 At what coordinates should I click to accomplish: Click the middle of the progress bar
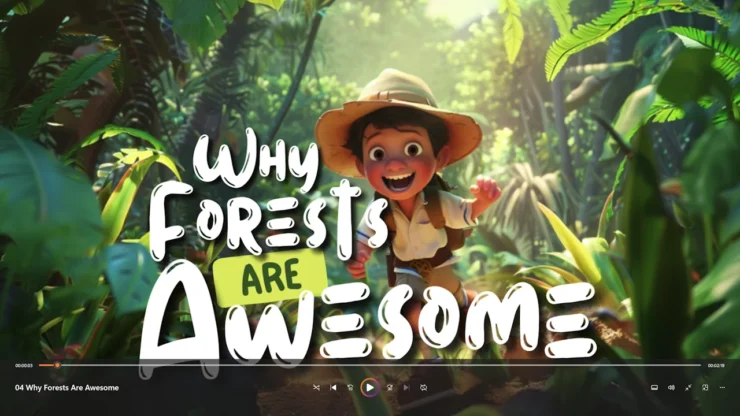(370, 366)
